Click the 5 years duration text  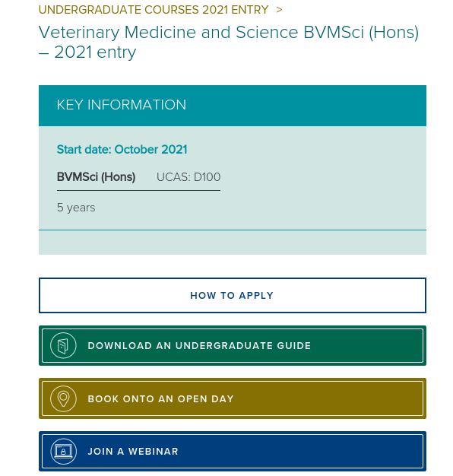coord(76,208)
